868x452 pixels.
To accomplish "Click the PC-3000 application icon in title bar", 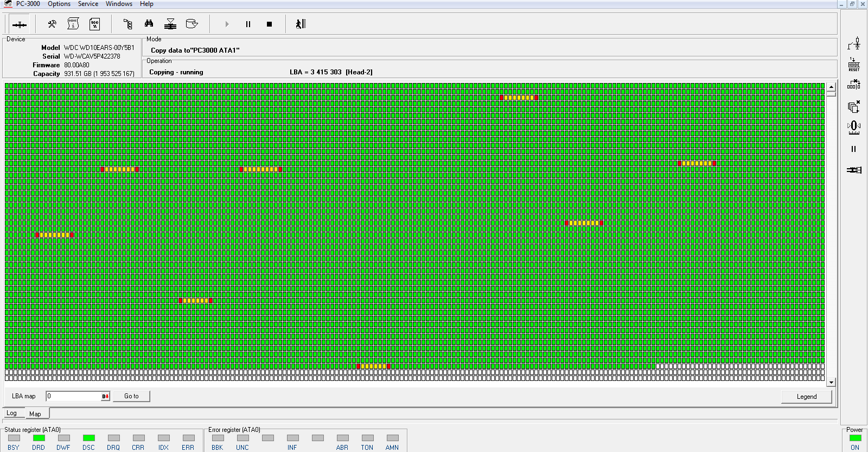I will coord(8,4).
